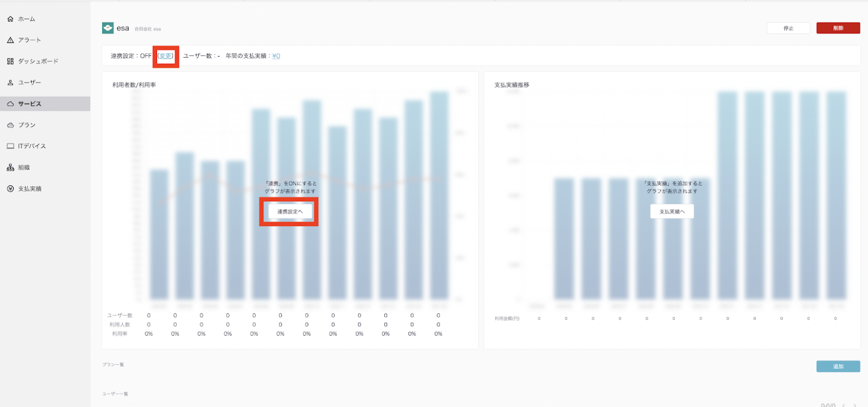Select the ITデバイス laptop icon
The height and width of the screenshot is (407, 868).
click(10, 146)
